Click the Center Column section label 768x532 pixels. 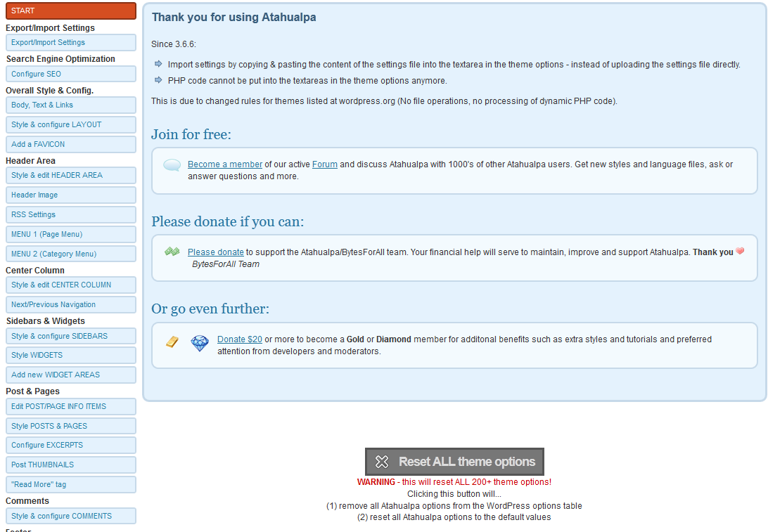34,270
